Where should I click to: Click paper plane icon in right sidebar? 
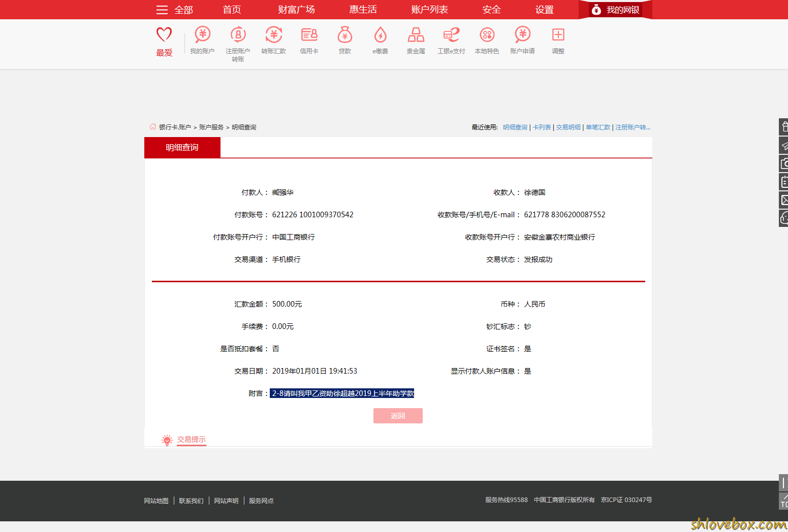784,145
